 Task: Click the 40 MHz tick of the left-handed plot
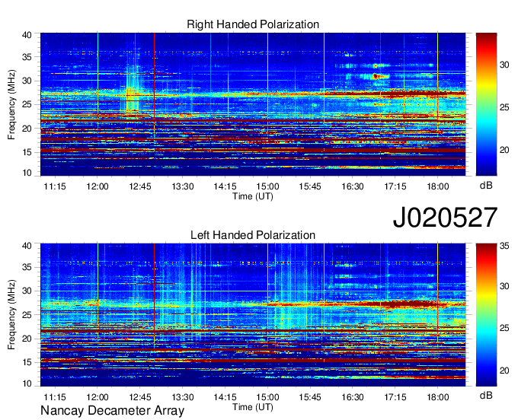pyautogui.click(x=27, y=246)
